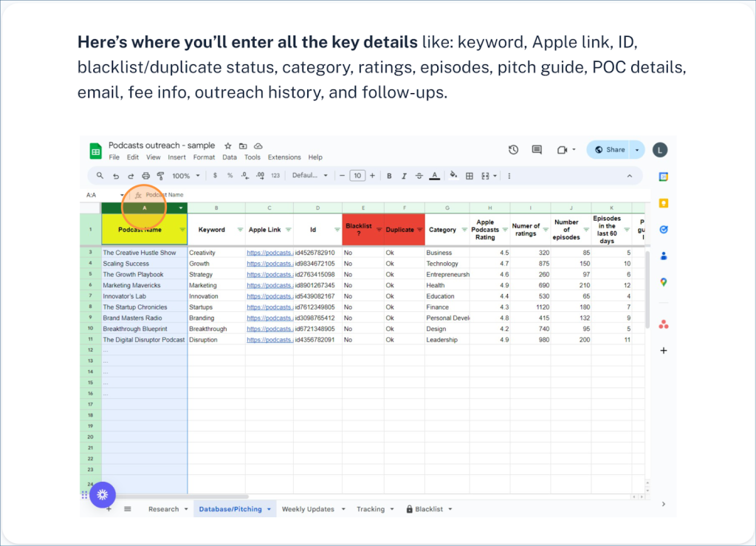This screenshot has width=756, height=546.
Task: Open the zoom 100% dropdown
Action: coord(186,176)
